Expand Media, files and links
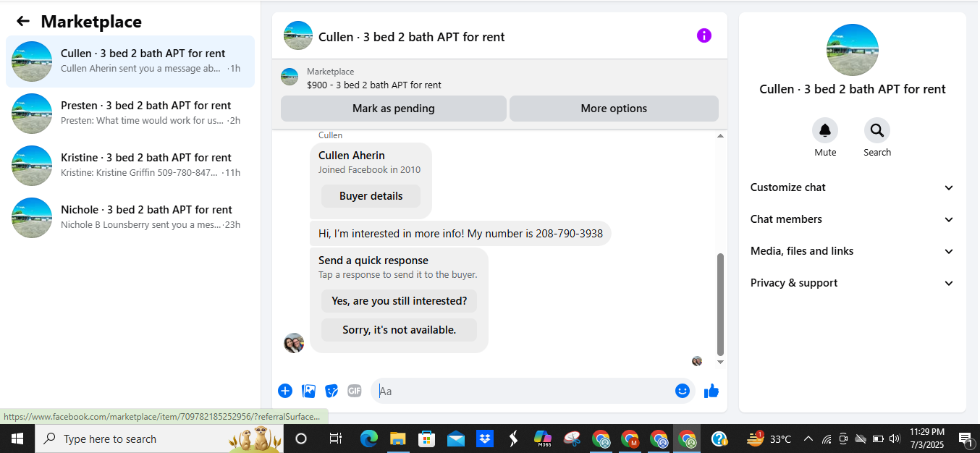This screenshot has height=453, width=980. [853, 251]
